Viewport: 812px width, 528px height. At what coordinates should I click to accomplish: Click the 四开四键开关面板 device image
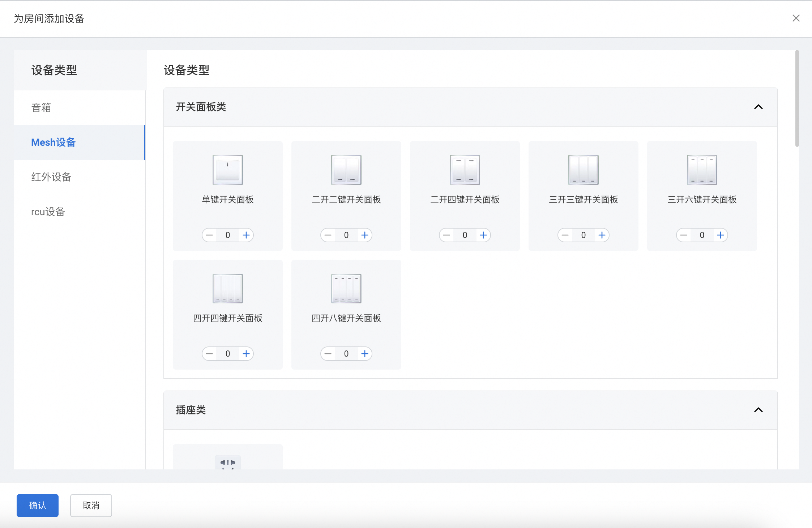227,288
